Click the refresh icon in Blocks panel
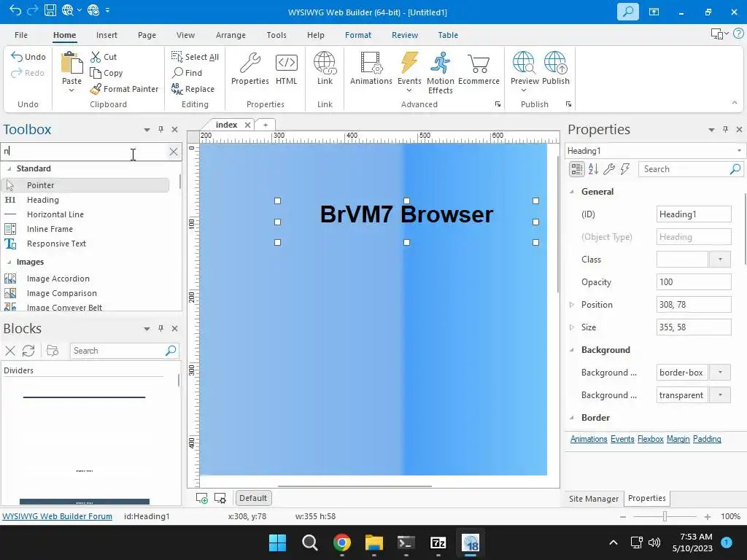This screenshot has width=747, height=560. 28,351
